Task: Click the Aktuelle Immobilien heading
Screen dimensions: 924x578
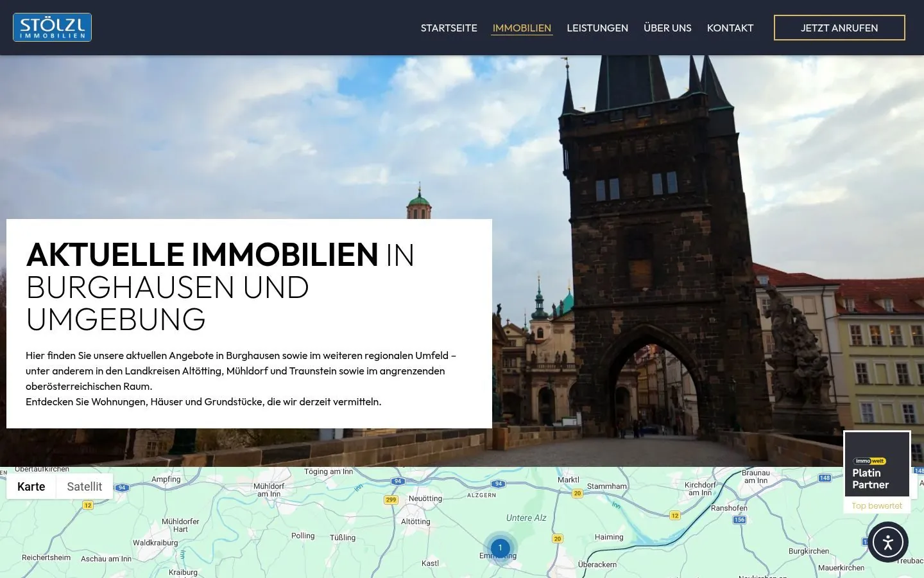Action: [220, 286]
